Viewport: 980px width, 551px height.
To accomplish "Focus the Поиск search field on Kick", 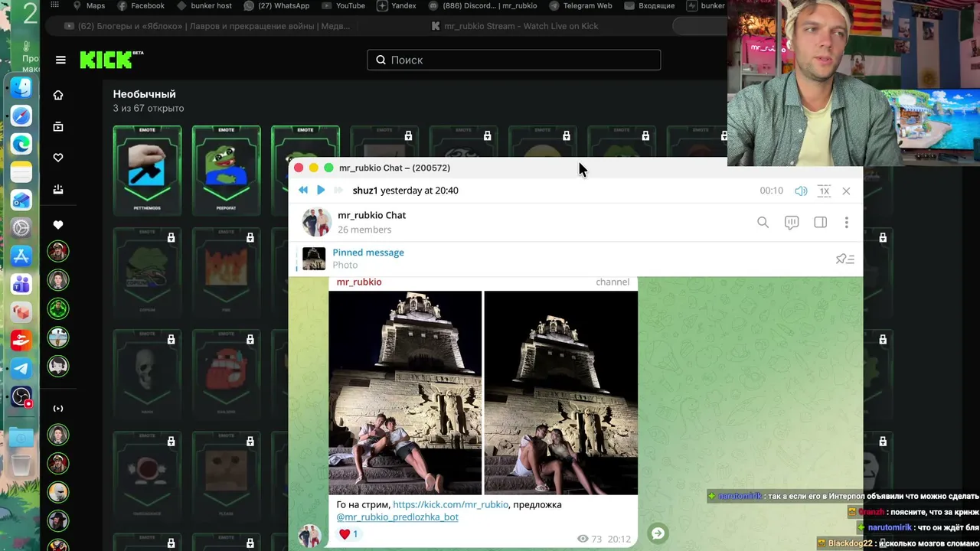I will [514, 60].
